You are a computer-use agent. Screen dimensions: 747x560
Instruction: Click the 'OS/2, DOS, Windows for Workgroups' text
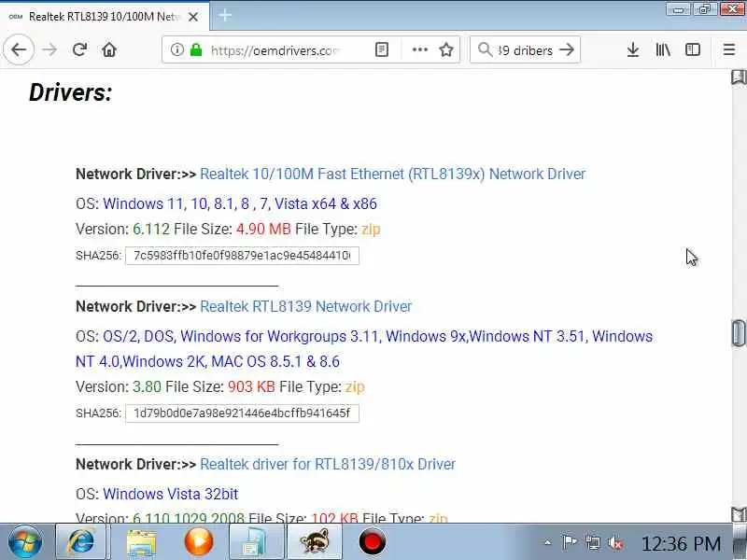pyautogui.click(x=364, y=349)
